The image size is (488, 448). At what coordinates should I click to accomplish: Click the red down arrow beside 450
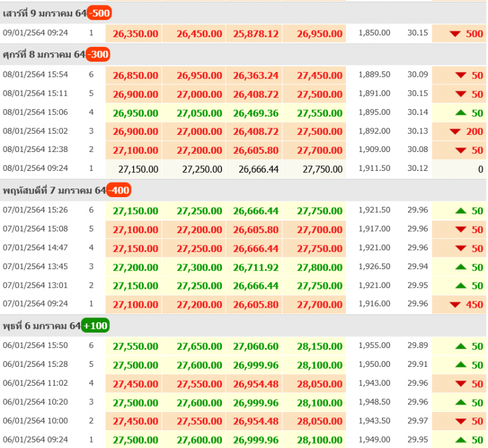tap(454, 304)
